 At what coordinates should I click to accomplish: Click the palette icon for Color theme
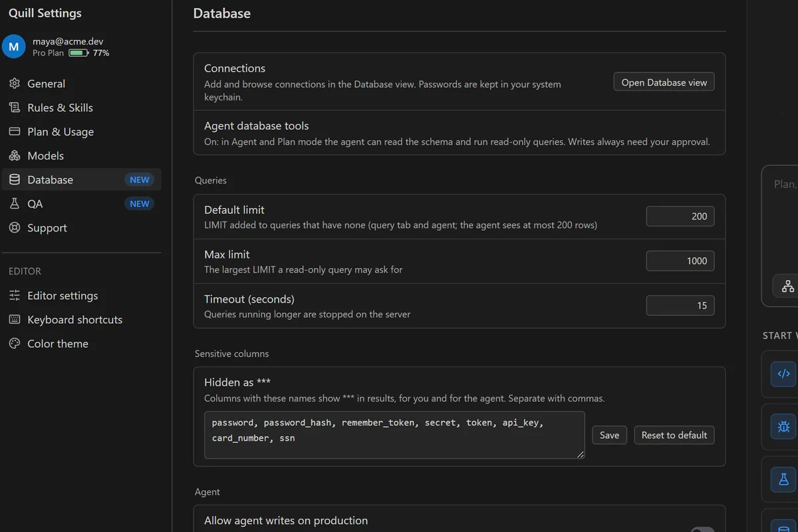pyautogui.click(x=15, y=344)
